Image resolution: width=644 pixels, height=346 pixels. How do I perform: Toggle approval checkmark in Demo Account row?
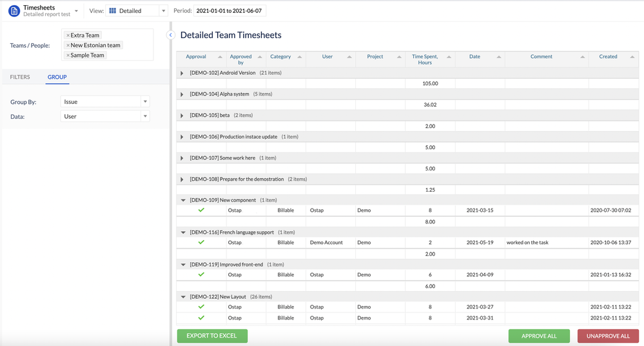point(201,242)
